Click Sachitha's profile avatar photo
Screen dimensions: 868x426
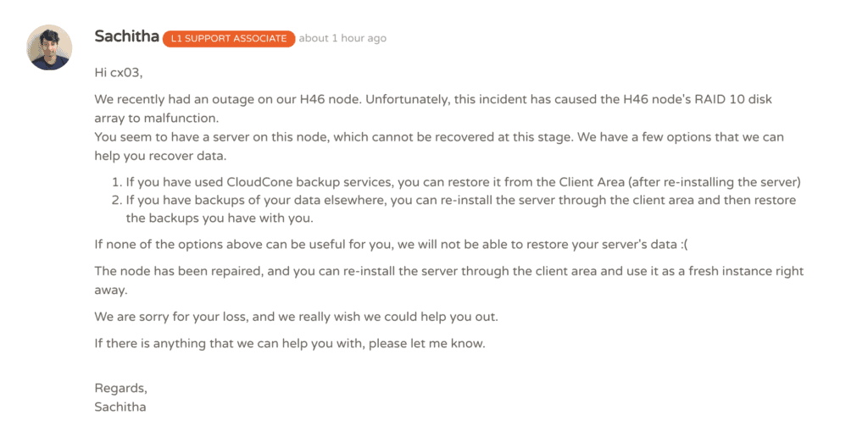(x=49, y=47)
